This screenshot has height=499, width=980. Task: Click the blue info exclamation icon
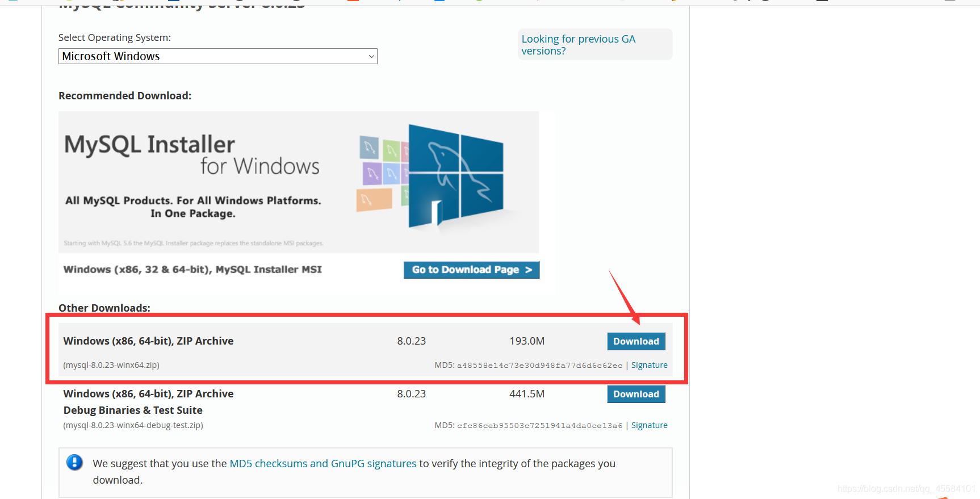pyautogui.click(x=74, y=462)
